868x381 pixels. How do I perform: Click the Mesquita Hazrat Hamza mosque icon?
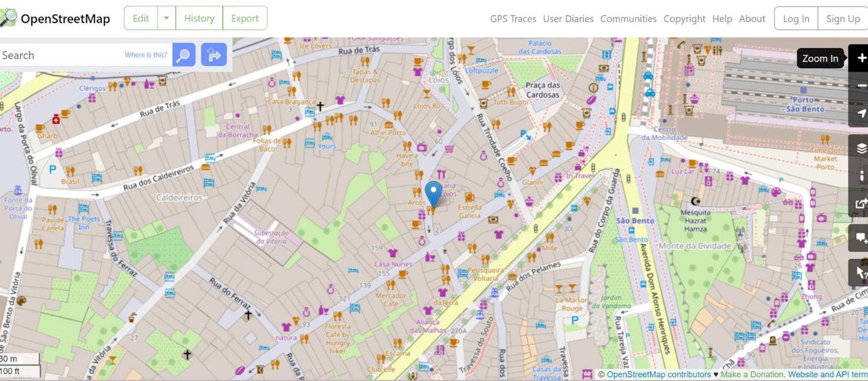(x=696, y=201)
